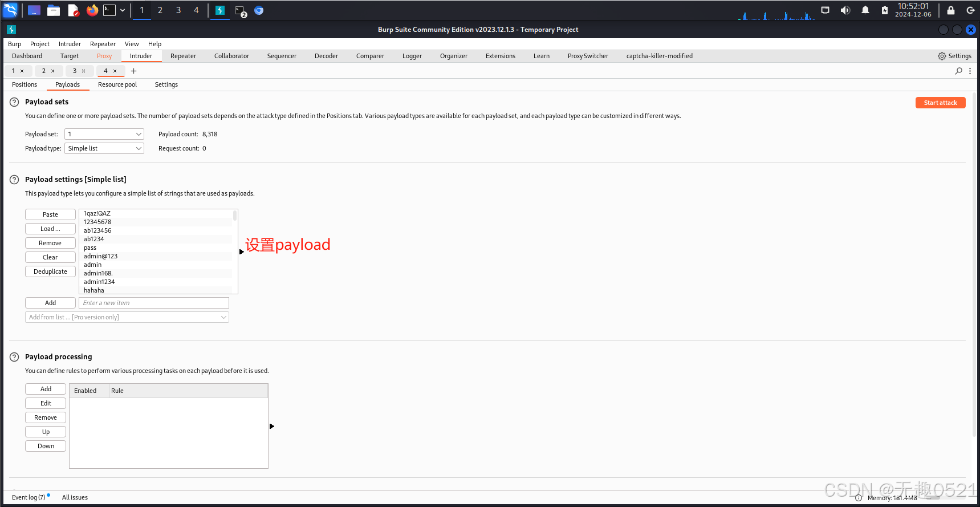This screenshot has width=980, height=507.
Task: Switch to the Positions tab
Action: (x=25, y=84)
